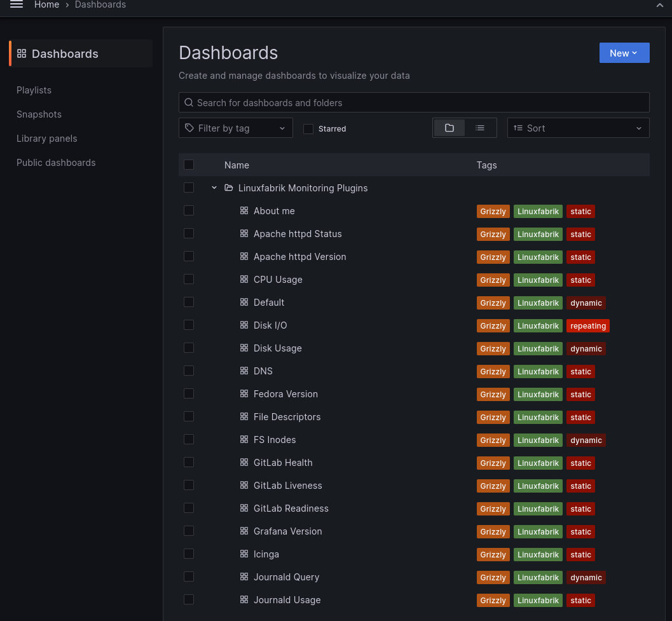Click the dashboard icon beside Default
This screenshot has width=672, height=621.
244,302
